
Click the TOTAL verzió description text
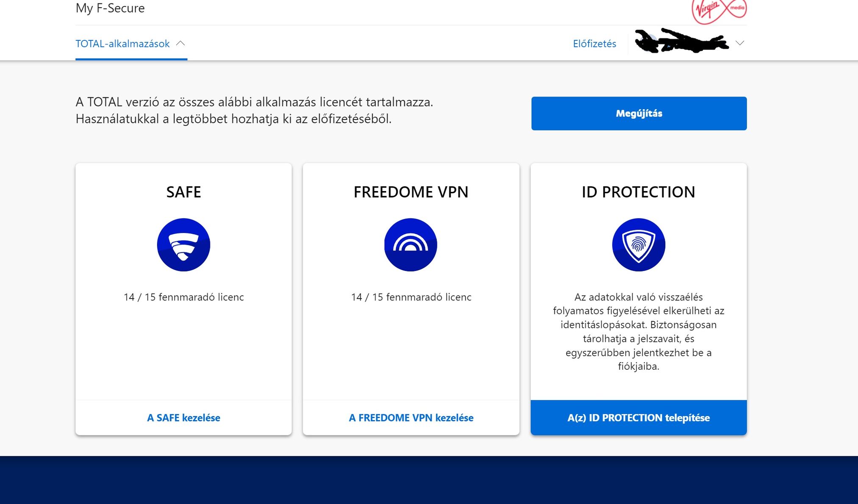point(254,110)
